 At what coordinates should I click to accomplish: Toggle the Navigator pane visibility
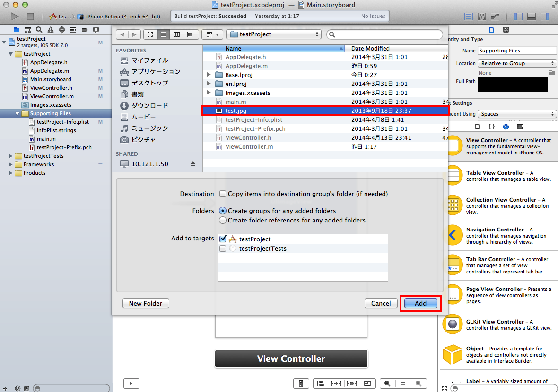[x=518, y=17]
